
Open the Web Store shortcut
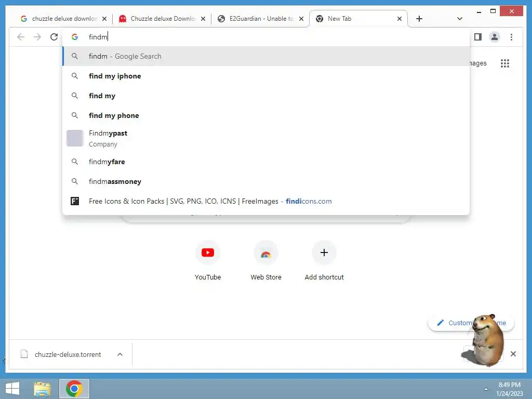click(266, 261)
